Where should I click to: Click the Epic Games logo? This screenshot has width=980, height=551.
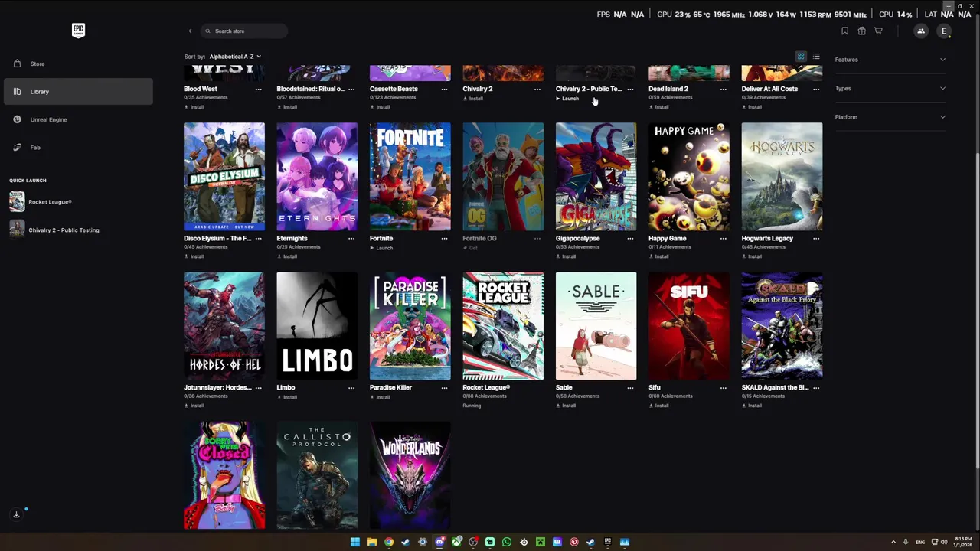(78, 31)
